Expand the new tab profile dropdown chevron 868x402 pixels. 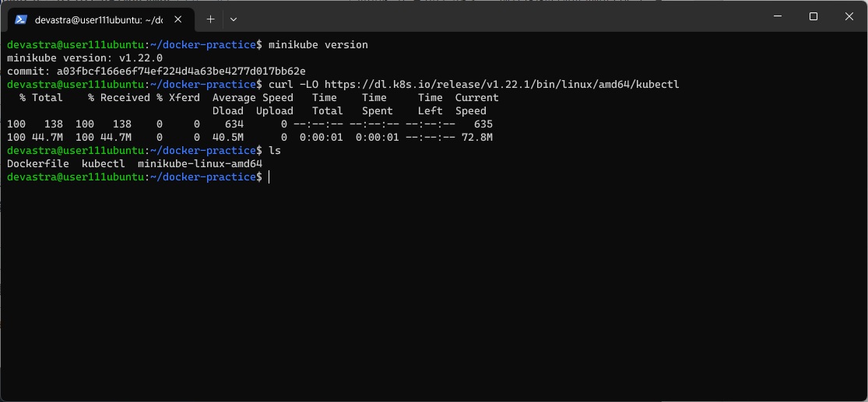(233, 19)
